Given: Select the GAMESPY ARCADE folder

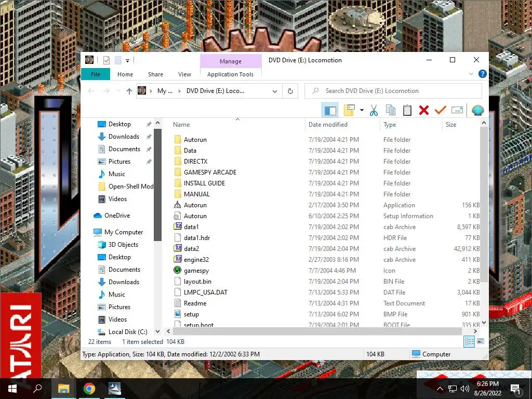Looking at the screenshot, I should click(210, 172).
